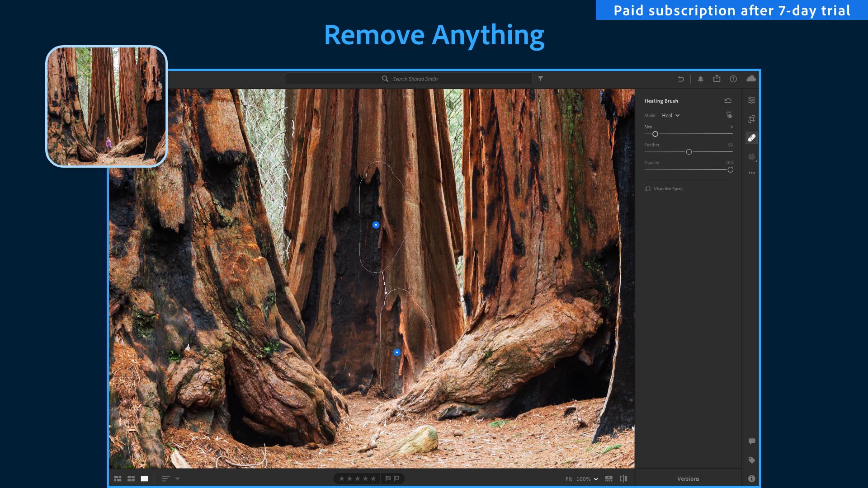Switch to square grid view
This screenshot has height=488, width=868.
pos(131,479)
